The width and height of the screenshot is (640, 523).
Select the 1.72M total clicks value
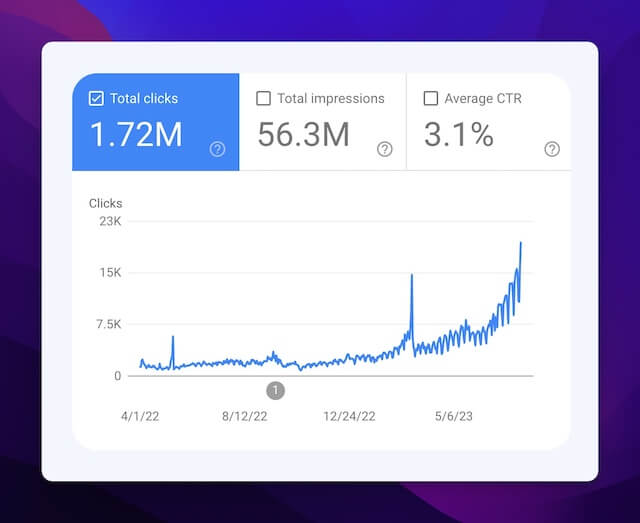point(136,134)
